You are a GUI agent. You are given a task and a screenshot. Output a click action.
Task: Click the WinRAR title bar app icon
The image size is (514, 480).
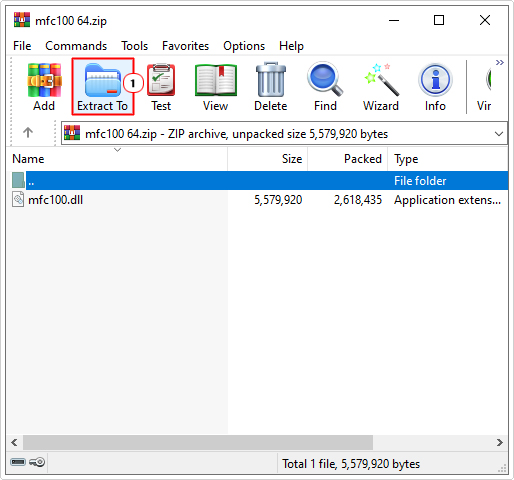click(22, 20)
